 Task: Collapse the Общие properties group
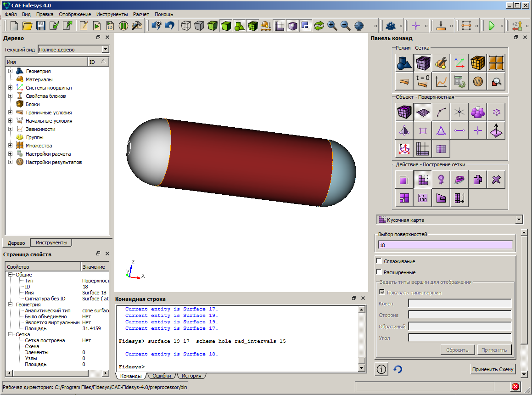[x=10, y=274]
